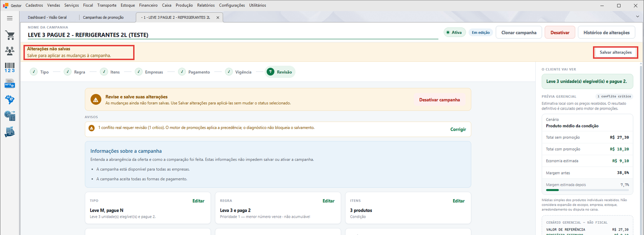Go to the Pagamento step

tap(194, 72)
